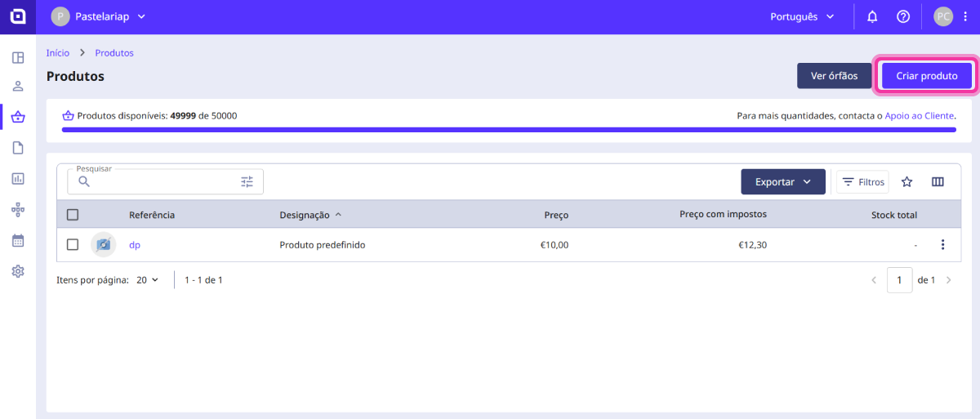Open the settings gear icon in sidebar

tap(18, 271)
